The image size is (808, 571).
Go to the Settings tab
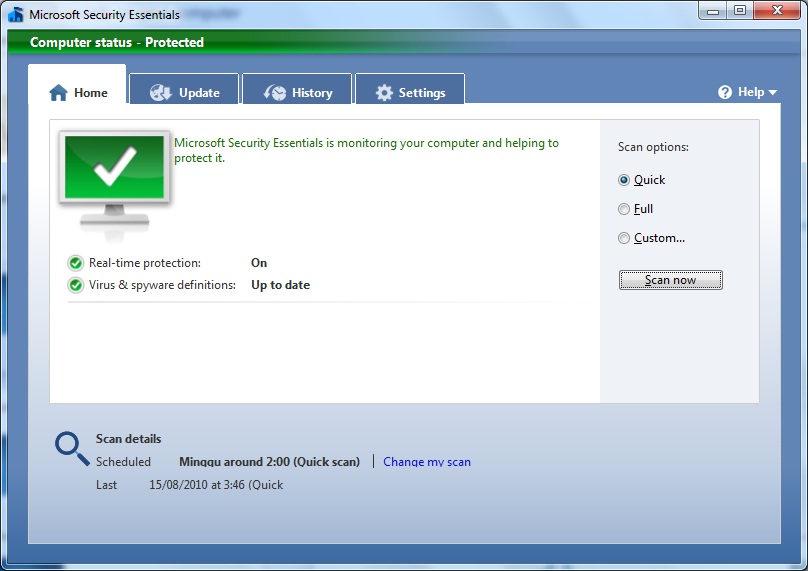(410, 89)
